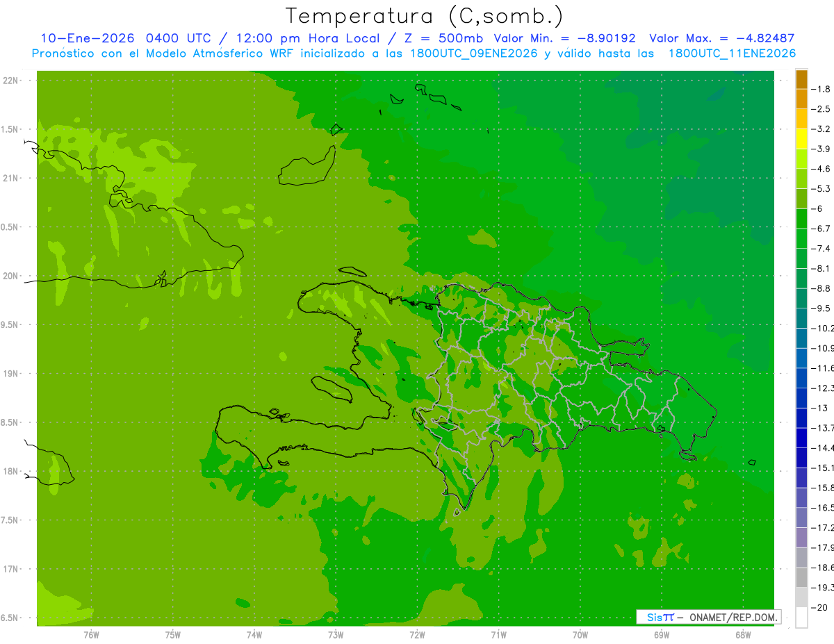
Task: Click the '74W' longitude axis label
Action: coord(254,634)
